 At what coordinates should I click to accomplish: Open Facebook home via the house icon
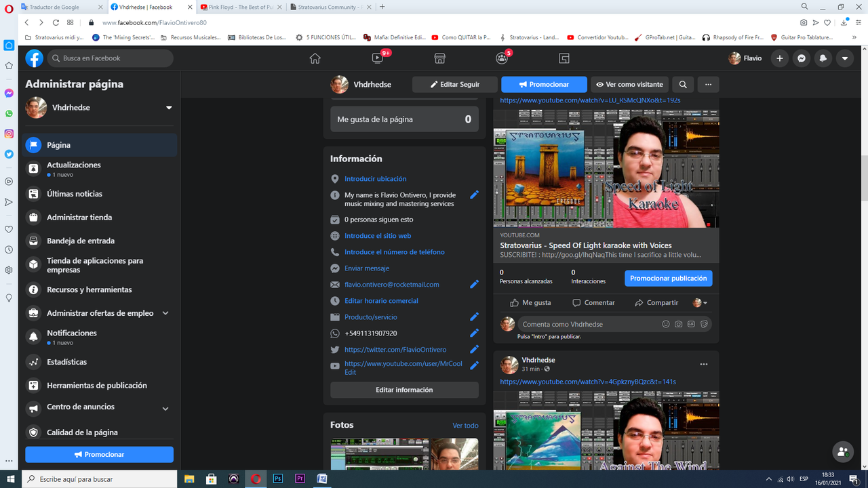[315, 58]
